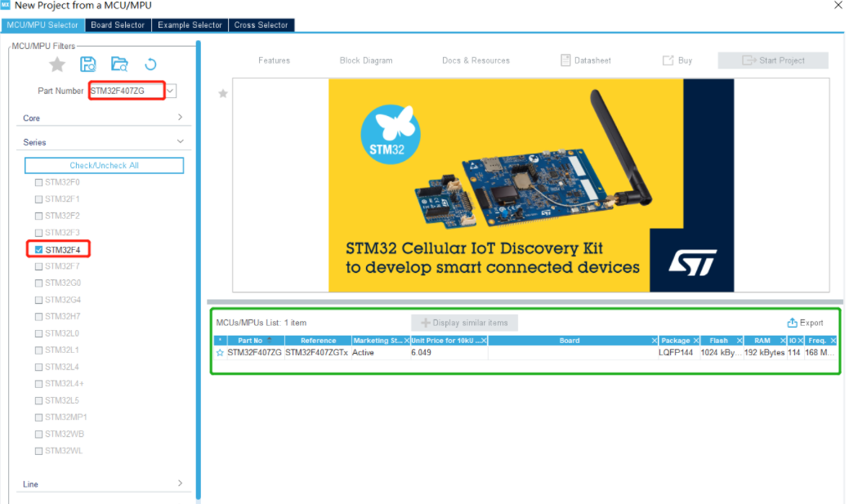Switch to the MCU/MPU Selector tab
The width and height of the screenshot is (849, 504).
[x=42, y=25]
